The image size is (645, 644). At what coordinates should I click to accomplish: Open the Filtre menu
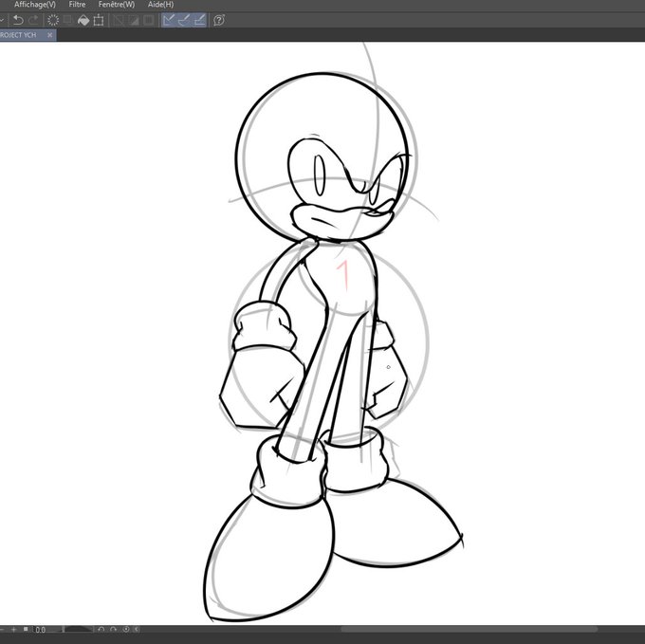pos(78,5)
